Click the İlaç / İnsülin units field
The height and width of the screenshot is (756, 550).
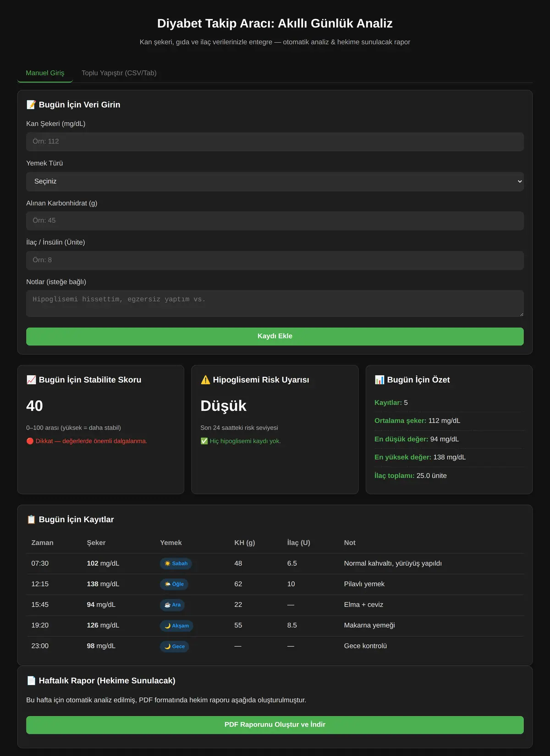click(275, 260)
